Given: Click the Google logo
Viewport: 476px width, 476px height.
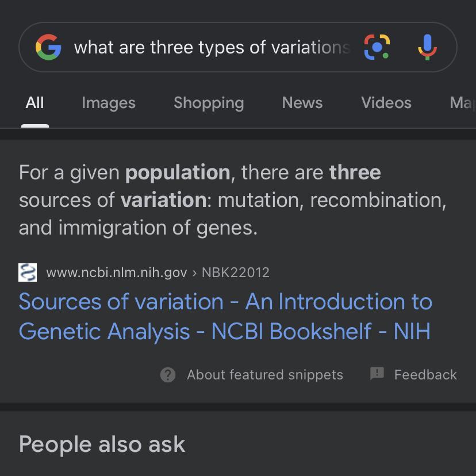Looking at the screenshot, I should [48, 47].
